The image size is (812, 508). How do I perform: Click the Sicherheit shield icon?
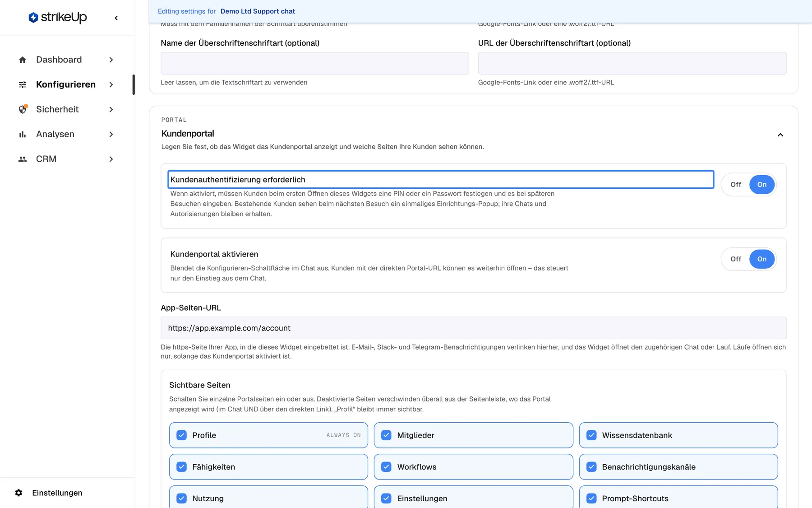point(23,109)
